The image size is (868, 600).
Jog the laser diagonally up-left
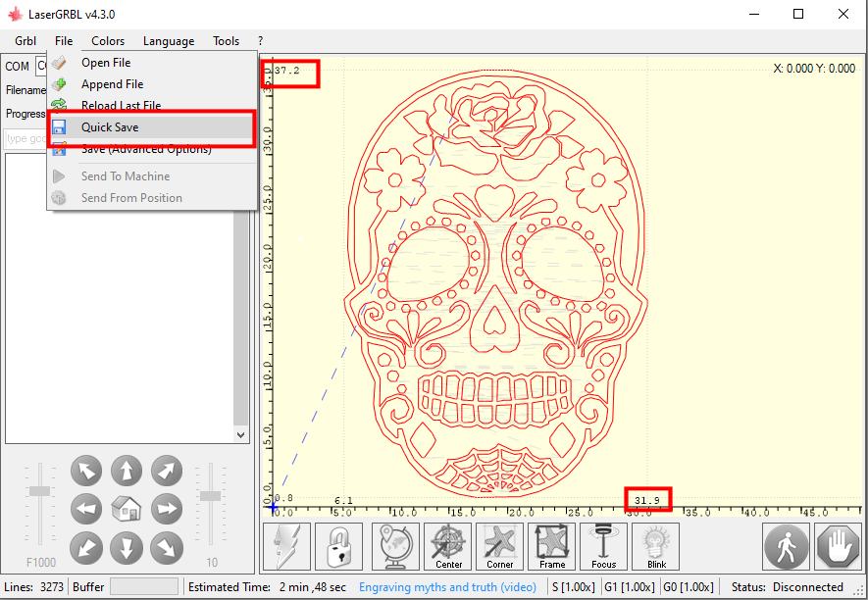[86, 471]
